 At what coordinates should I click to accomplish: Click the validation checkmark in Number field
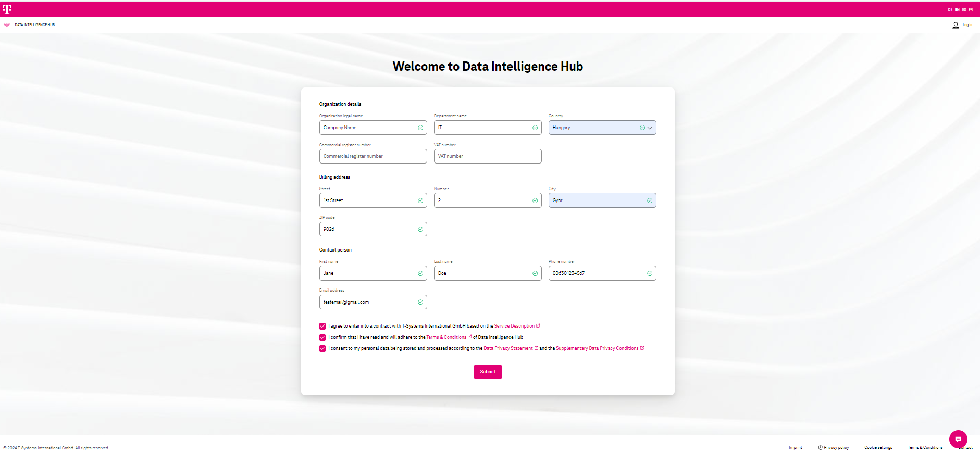coord(535,200)
